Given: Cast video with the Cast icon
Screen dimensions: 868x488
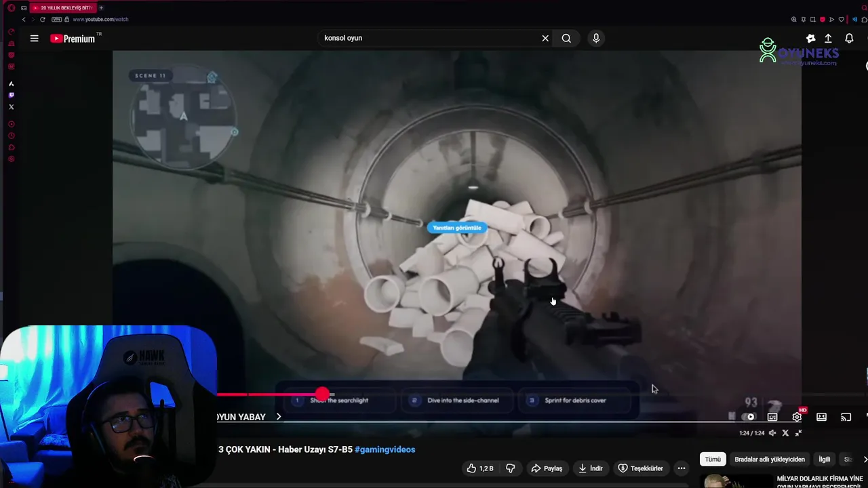Looking at the screenshot, I should (846, 417).
